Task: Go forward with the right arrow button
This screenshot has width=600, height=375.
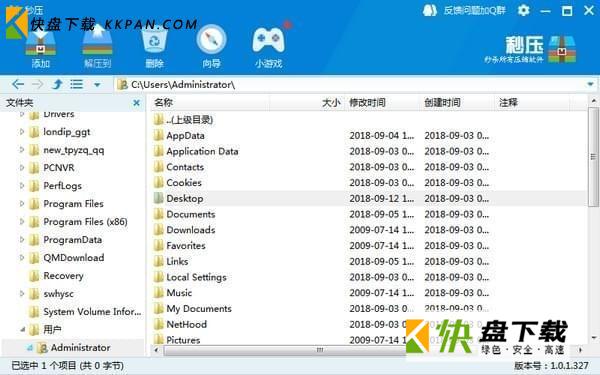Action: tap(37, 84)
